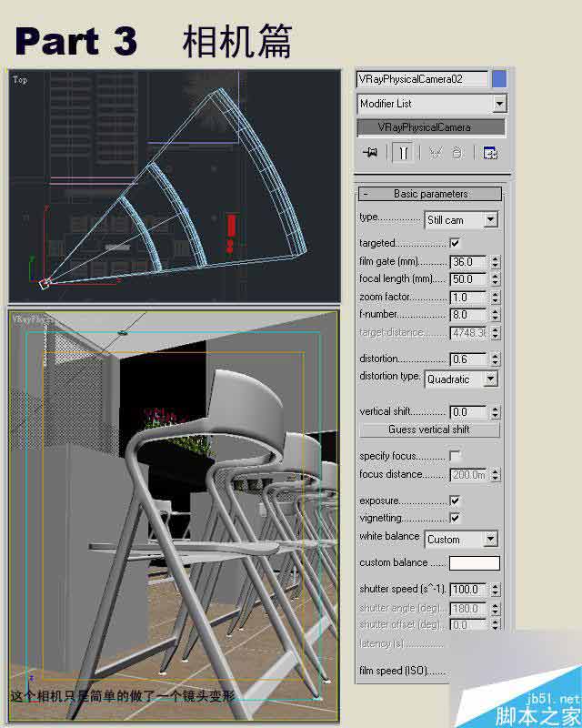Viewport: 582px width, 728px height.
Task: Click the red camera target marker in Top viewport
Action: click(x=231, y=233)
